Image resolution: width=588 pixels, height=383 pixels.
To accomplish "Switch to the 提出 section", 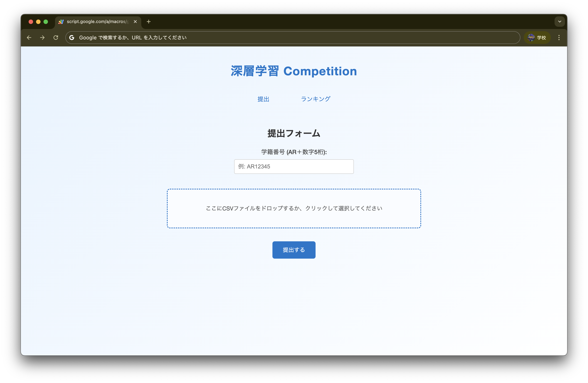I will [263, 99].
